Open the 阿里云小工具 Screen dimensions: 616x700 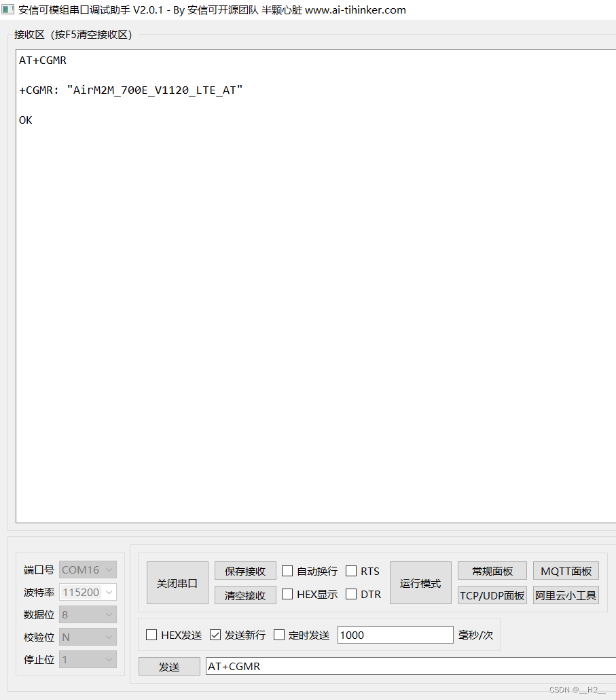566,595
